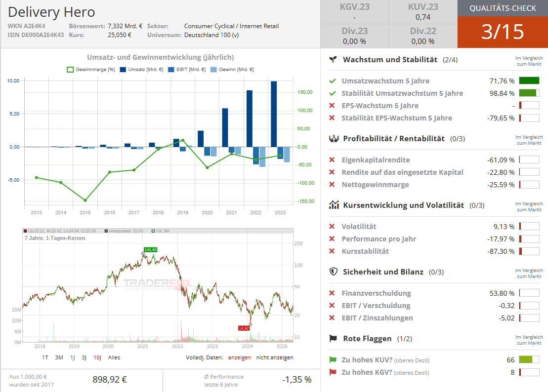Open the Finanzverschuldung metric link
548x392 pixels.
(x=377, y=293)
